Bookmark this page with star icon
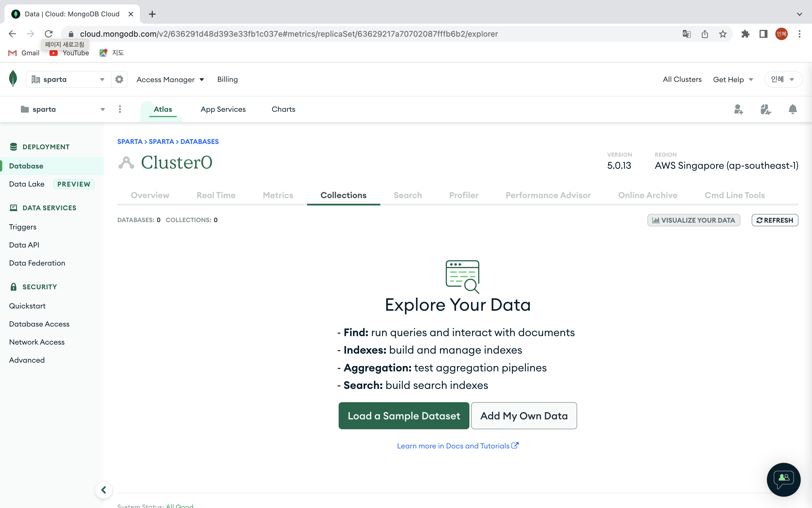Image resolution: width=812 pixels, height=508 pixels. [x=723, y=34]
